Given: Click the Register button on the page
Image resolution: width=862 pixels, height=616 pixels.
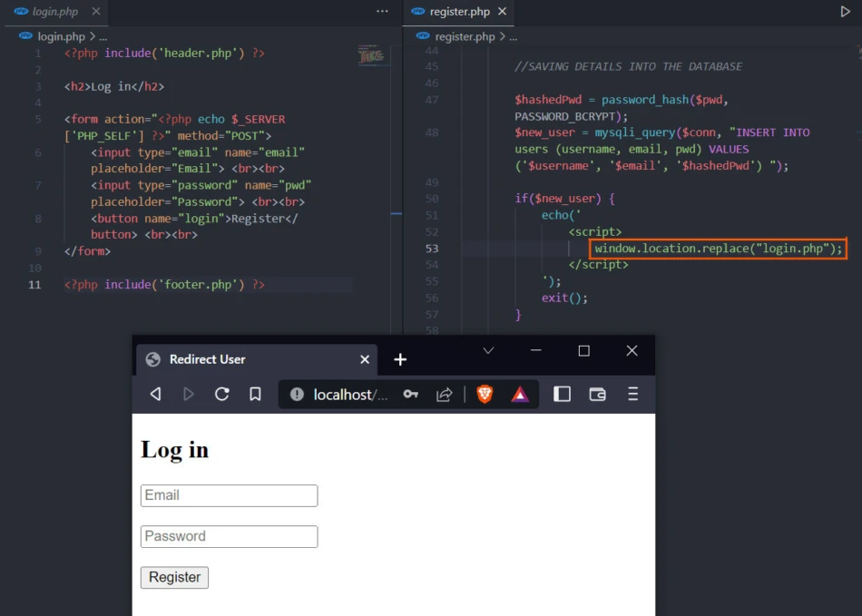Looking at the screenshot, I should click(174, 577).
